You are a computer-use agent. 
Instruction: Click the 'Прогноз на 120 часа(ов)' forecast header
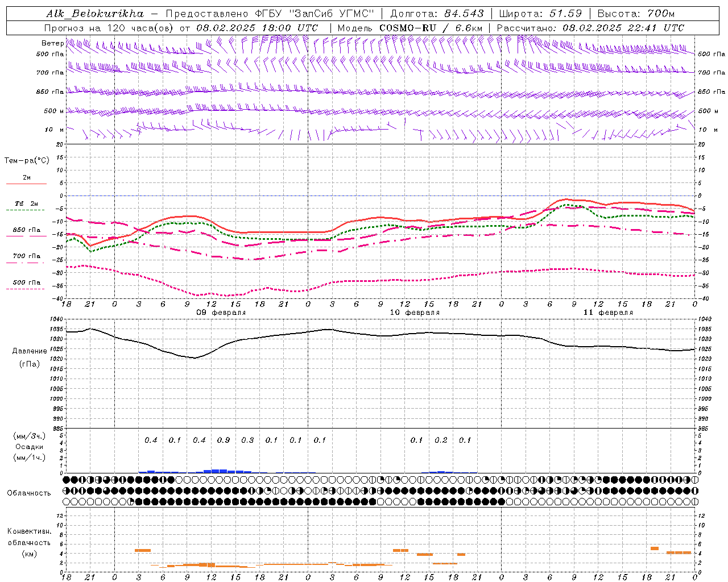[x=109, y=28]
